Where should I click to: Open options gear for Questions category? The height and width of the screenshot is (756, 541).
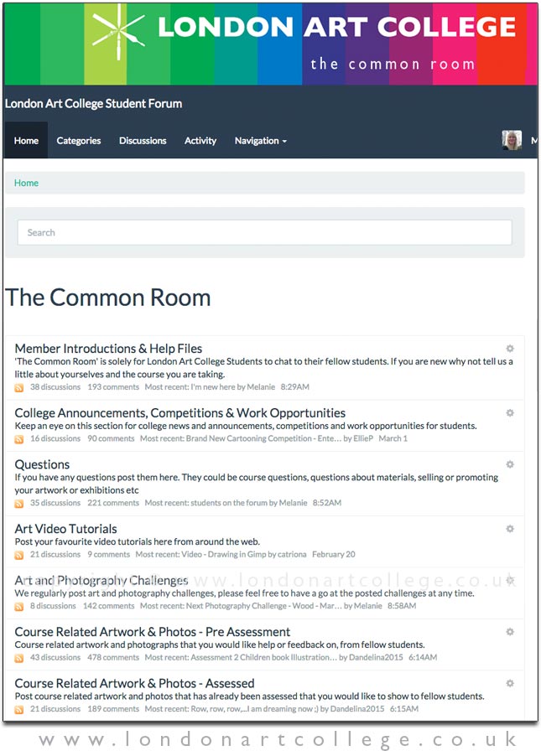510,464
